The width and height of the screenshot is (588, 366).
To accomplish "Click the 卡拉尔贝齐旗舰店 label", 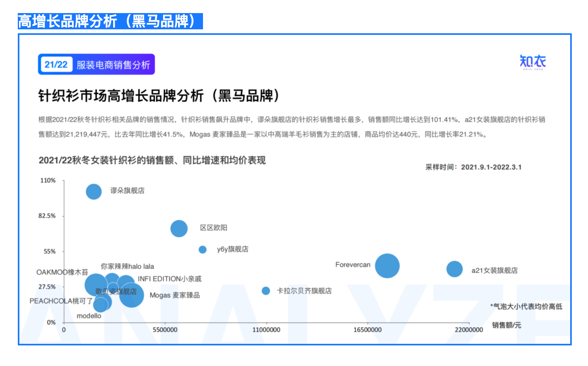I will tap(304, 291).
